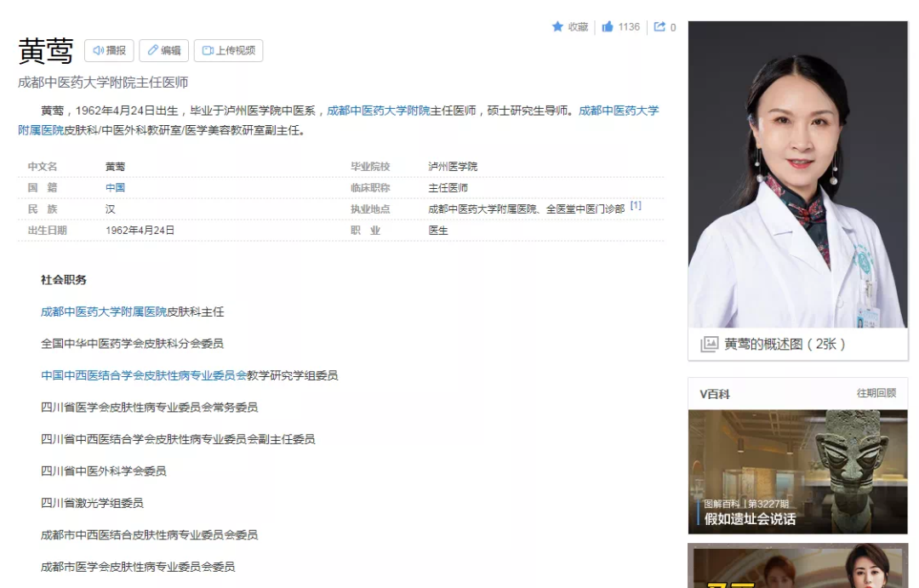Click the value 医生 beside 职业
This screenshot has width=919, height=588.
[438, 231]
